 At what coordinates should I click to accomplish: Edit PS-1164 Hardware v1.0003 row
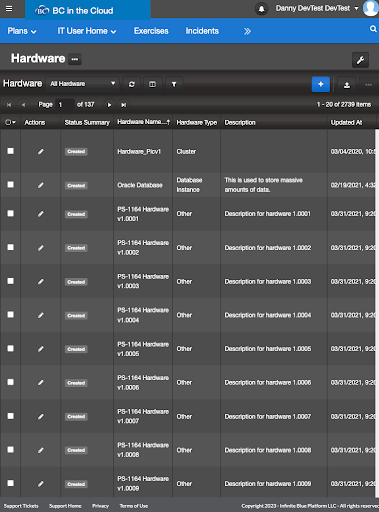(x=41, y=282)
